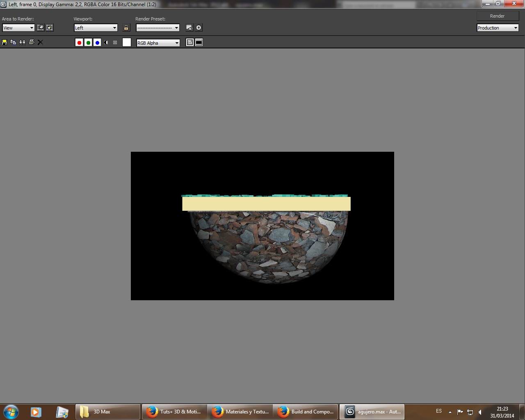Open the 3D Max folder taskbar button
Image resolution: width=525 pixels, height=420 pixels.
[108, 412]
